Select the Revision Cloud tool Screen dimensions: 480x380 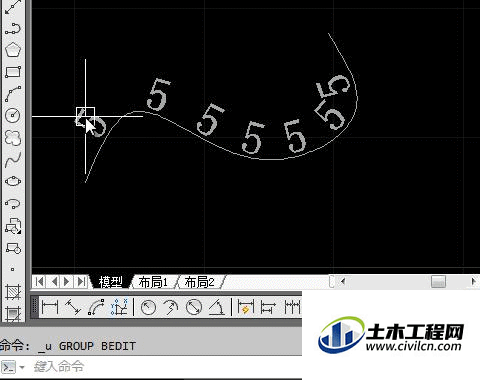[x=13, y=138]
